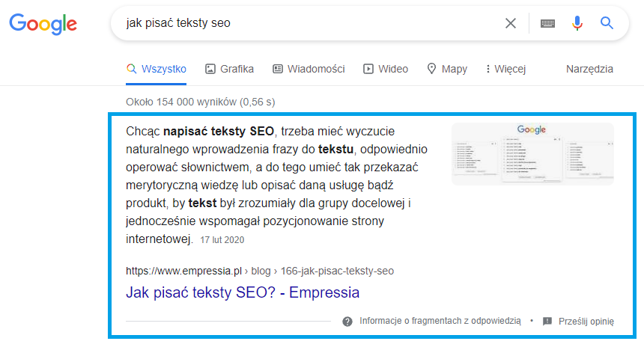Screen dimensions: 644x353
Task: Click the Mapy location pin icon
Action: (x=431, y=69)
